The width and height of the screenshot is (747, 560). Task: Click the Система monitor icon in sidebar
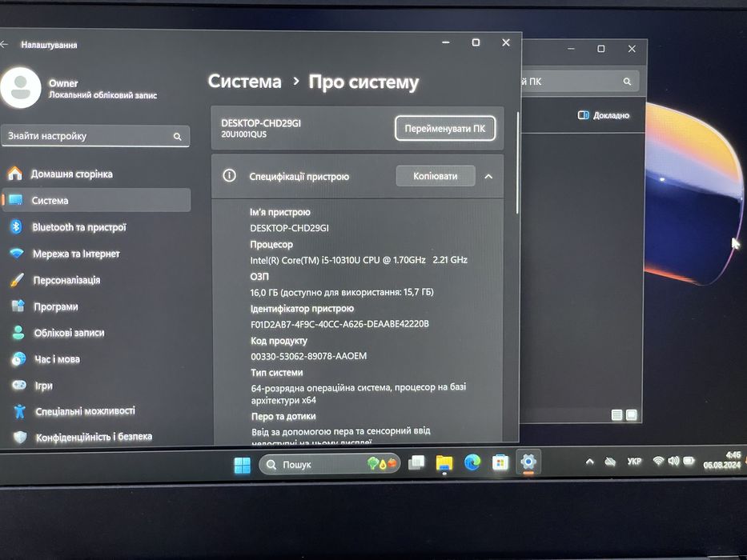pos(16,200)
